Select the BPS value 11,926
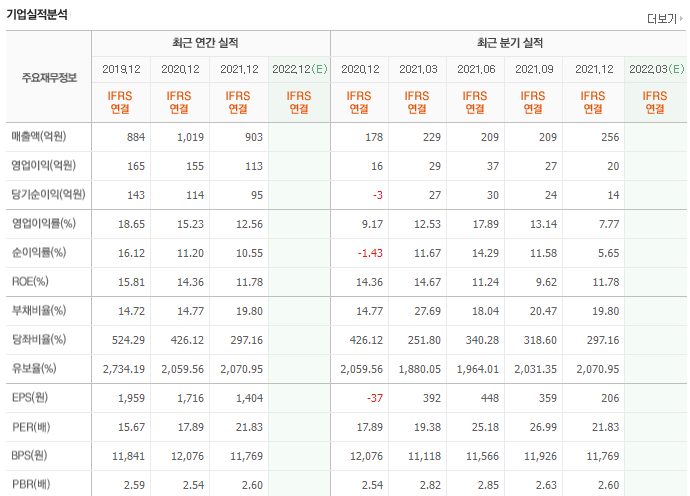This screenshot has height=496, width=690. [x=540, y=456]
